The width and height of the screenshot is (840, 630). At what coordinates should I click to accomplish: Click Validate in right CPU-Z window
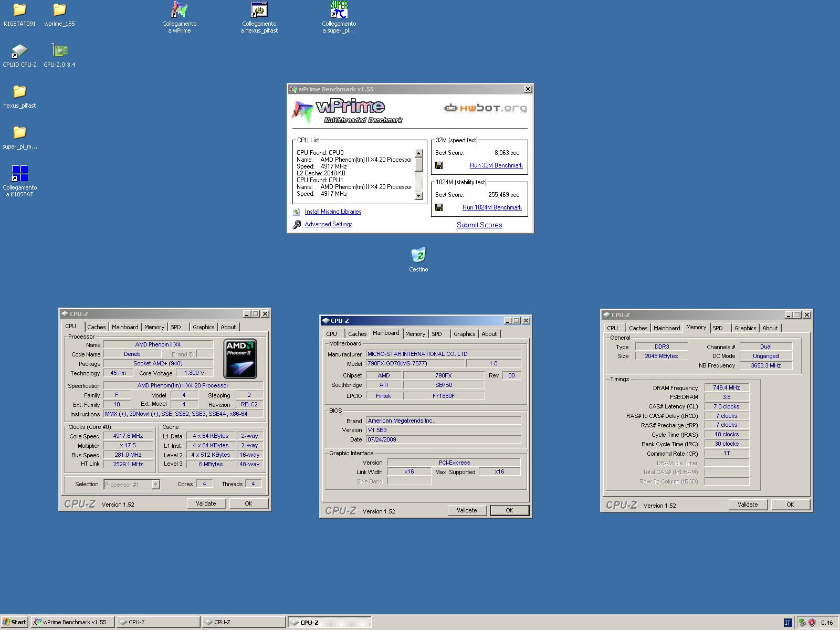point(748,505)
